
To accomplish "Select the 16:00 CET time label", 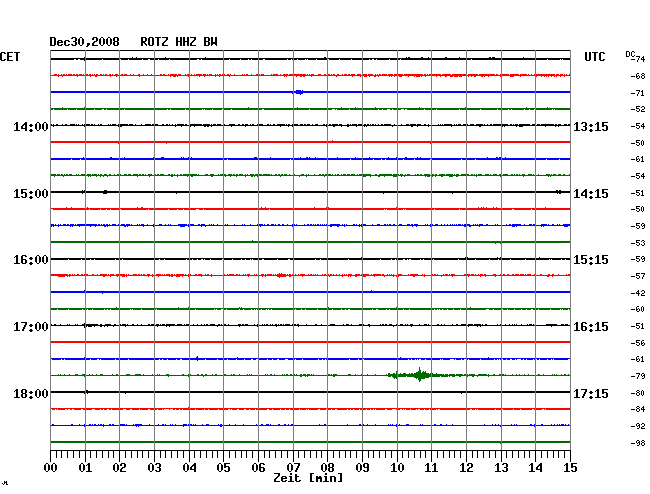I will click(x=31, y=260).
